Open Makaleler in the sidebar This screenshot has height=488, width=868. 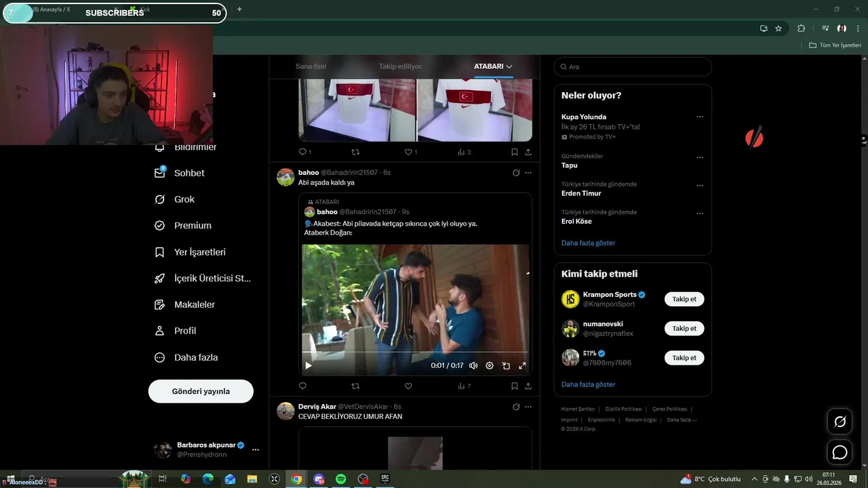184,305
